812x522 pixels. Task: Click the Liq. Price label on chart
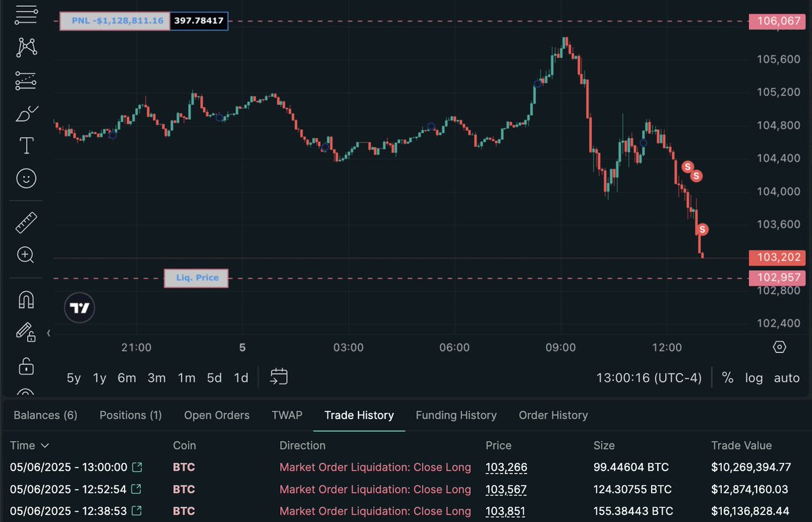pyautogui.click(x=196, y=278)
